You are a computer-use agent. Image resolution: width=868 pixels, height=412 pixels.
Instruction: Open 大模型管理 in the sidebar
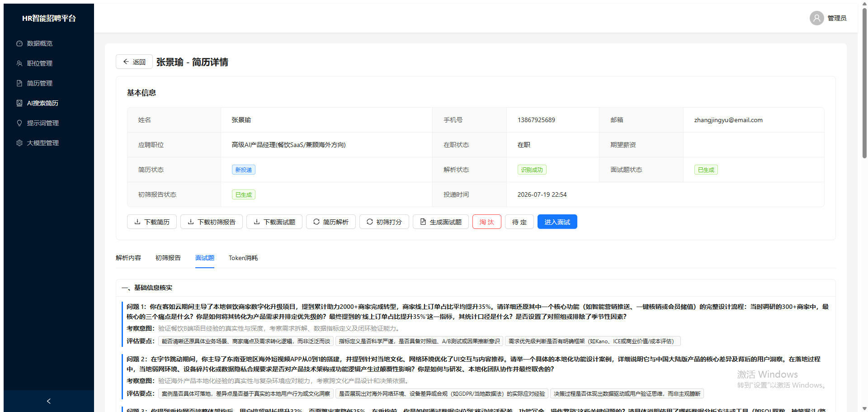pos(49,143)
